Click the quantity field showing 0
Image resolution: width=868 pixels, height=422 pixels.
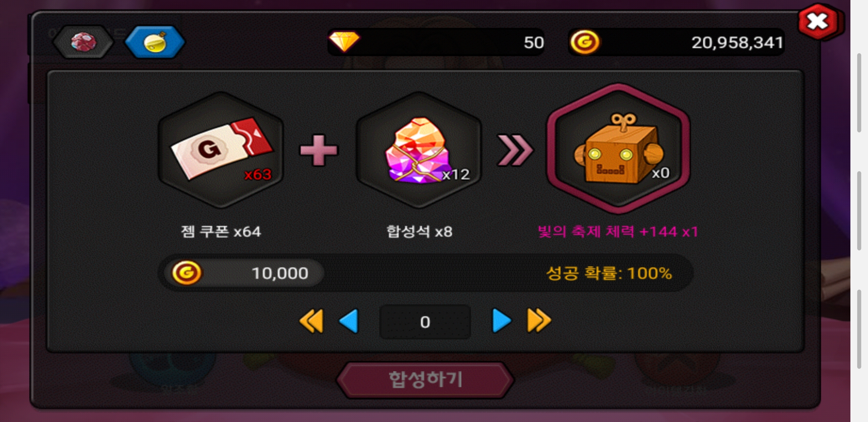[x=425, y=322]
